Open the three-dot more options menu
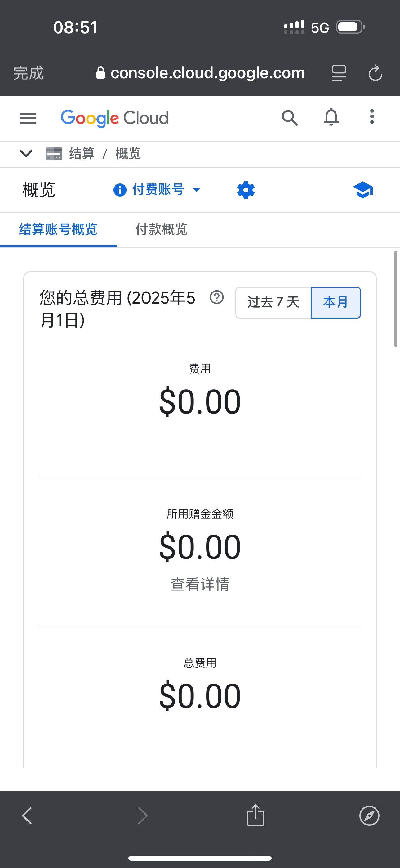 point(372,117)
